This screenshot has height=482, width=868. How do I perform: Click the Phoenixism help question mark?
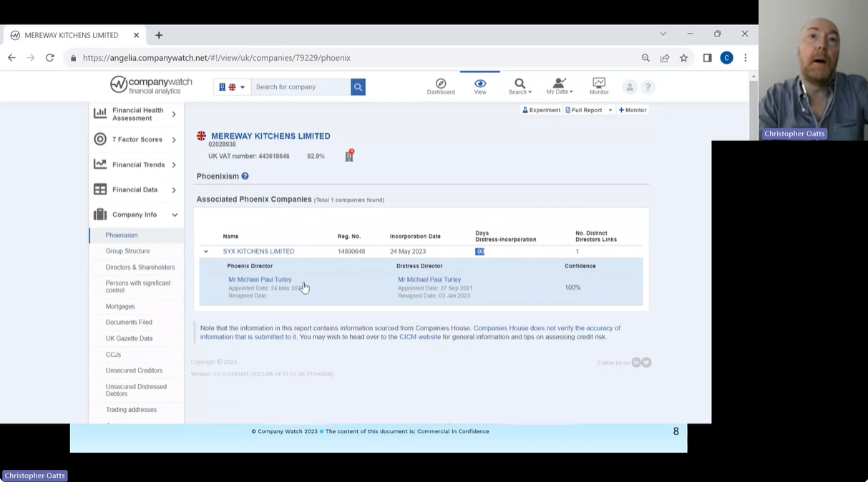coord(245,176)
